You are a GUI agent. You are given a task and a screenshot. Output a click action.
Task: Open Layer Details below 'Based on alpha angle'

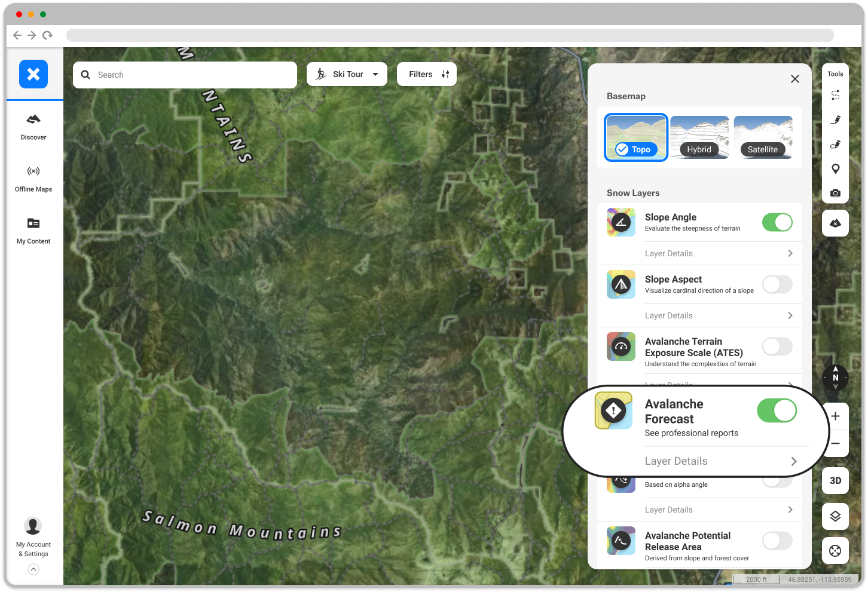click(719, 510)
